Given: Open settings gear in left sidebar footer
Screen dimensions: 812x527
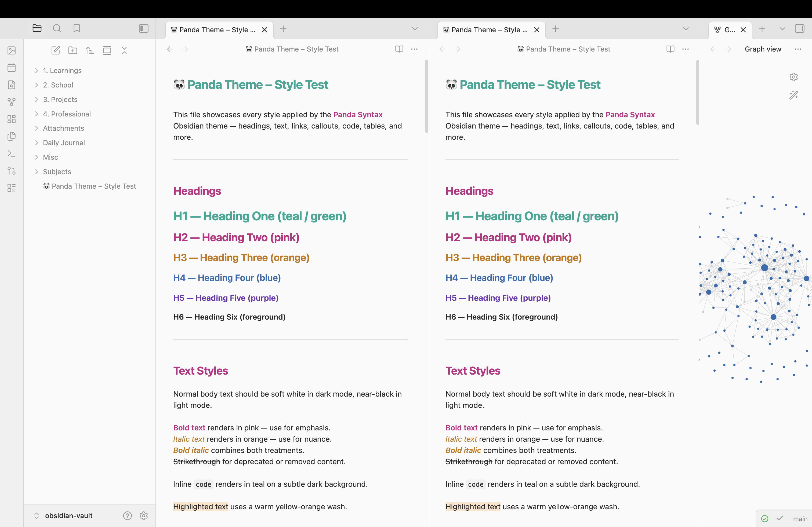Looking at the screenshot, I should pyautogui.click(x=144, y=516).
